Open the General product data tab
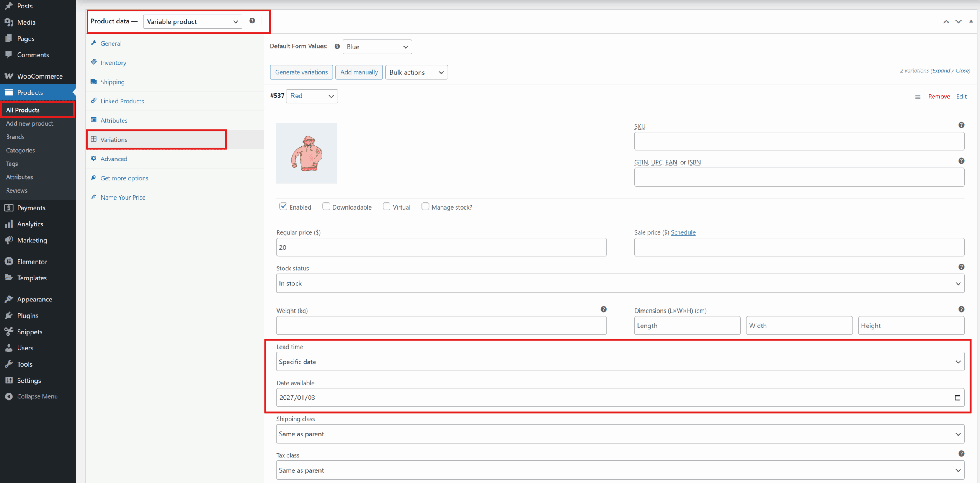Image resolution: width=980 pixels, height=483 pixels. [x=175, y=43]
